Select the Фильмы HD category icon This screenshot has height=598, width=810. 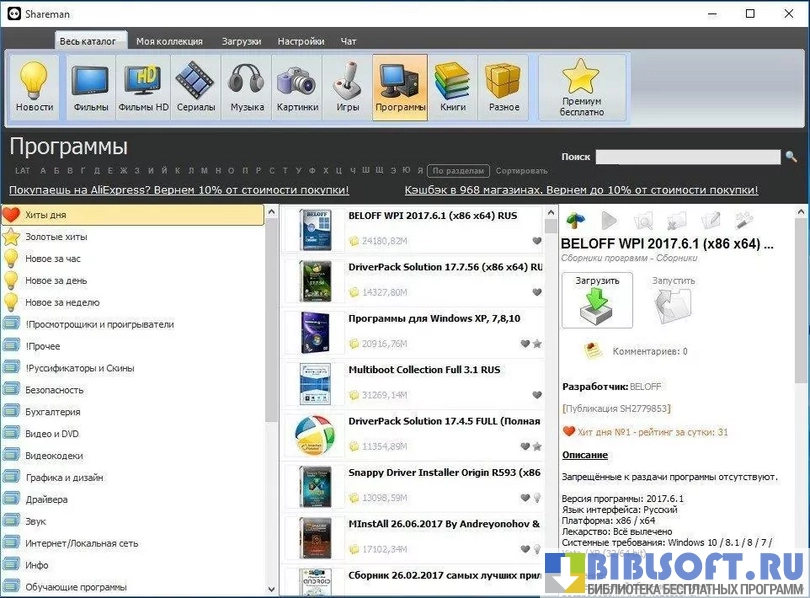(143, 86)
